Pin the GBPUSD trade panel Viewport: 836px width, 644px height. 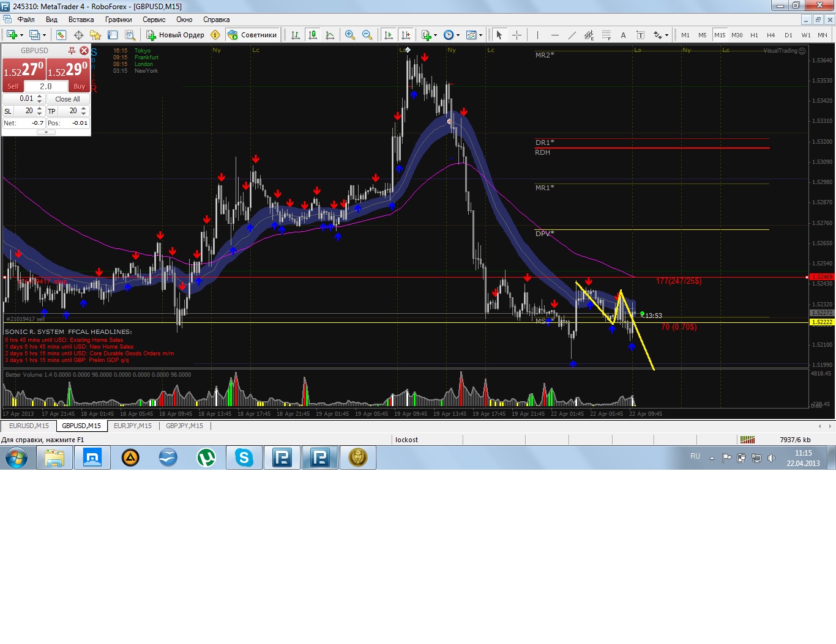coord(72,51)
